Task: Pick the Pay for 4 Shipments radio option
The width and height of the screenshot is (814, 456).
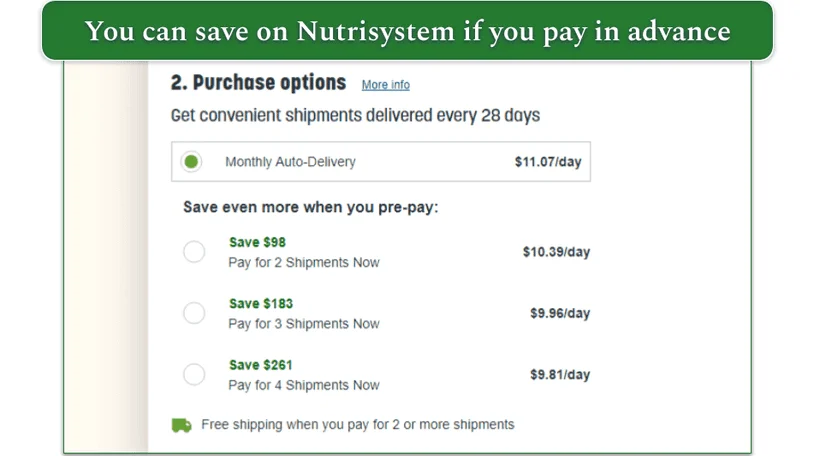Action: 194,375
